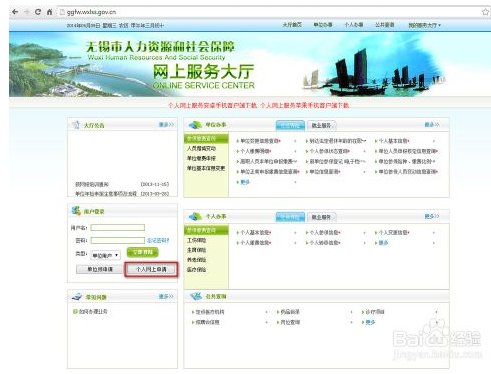
Task: Open the first link in 单位办事 list
Action: pos(260,141)
